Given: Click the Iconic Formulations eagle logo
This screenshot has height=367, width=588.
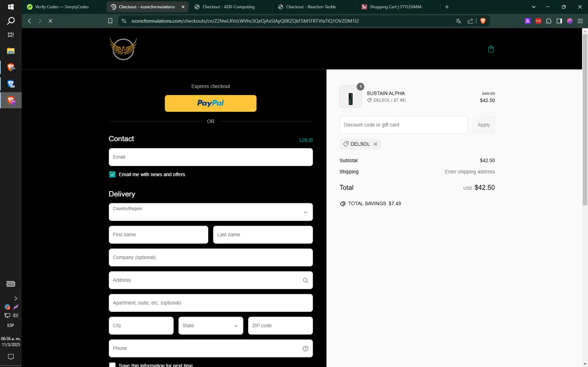Looking at the screenshot, I should tap(123, 49).
